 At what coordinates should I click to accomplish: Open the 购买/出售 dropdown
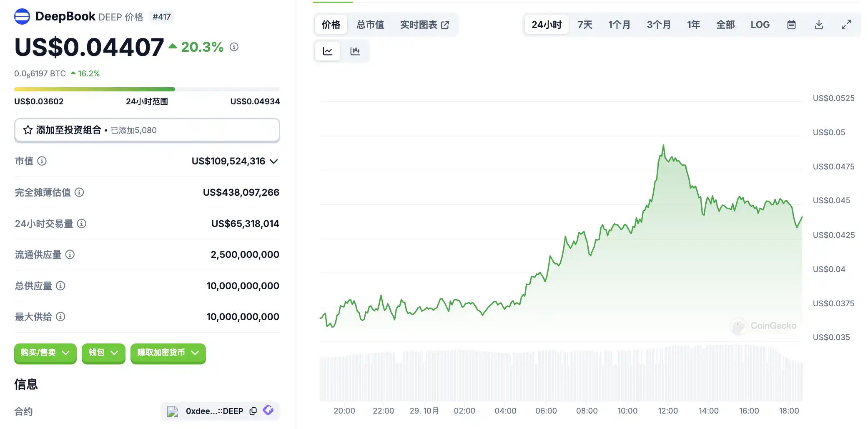pyautogui.click(x=45, y=353)
